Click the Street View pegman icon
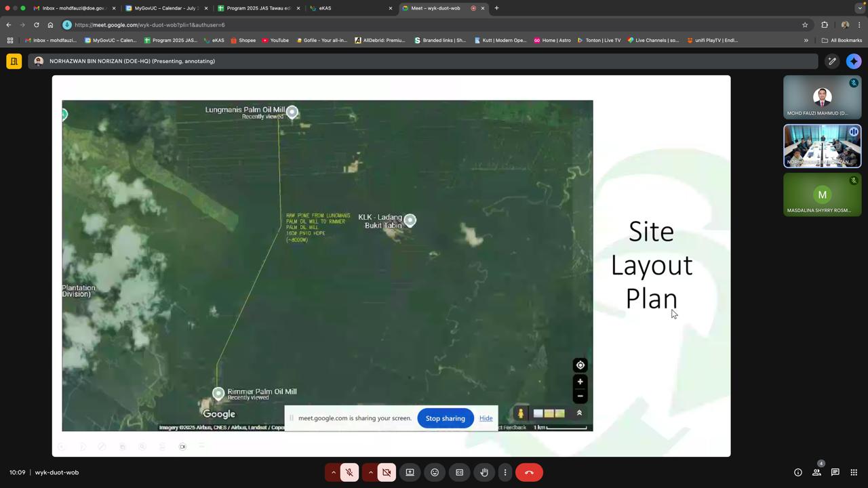This screenshot has height=488, width=868. click(x=521, y=413)
